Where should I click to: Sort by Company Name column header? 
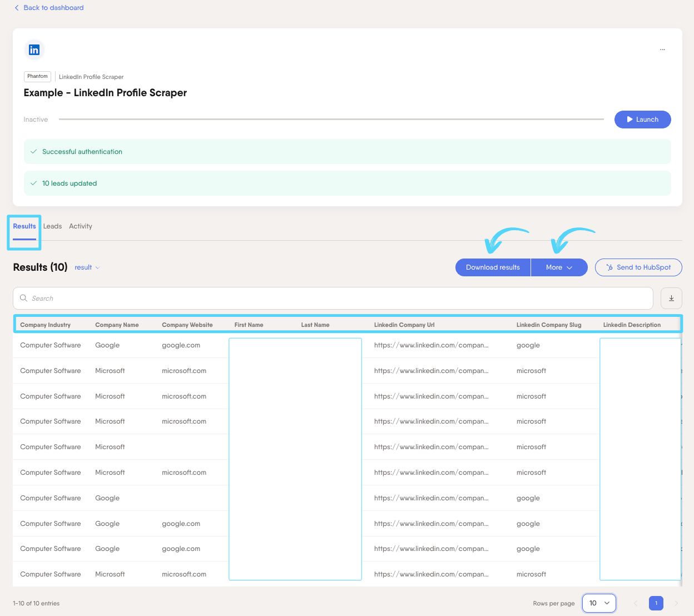coord(117,325)
